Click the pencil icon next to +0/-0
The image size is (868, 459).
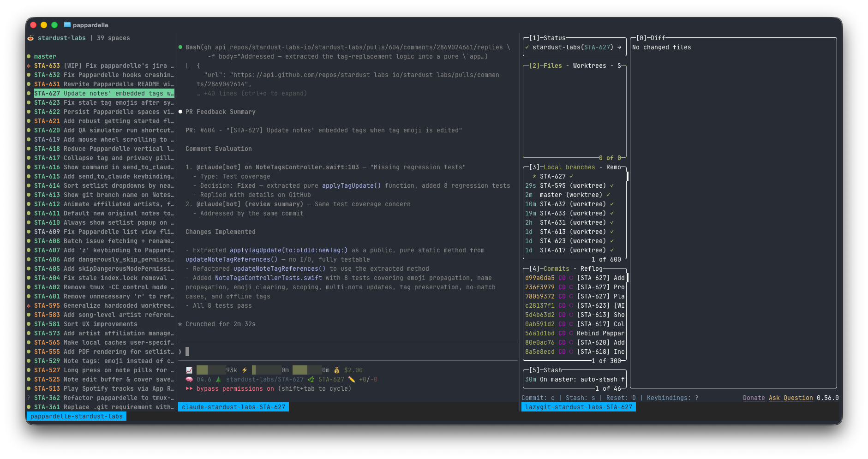tap(351, 379)
